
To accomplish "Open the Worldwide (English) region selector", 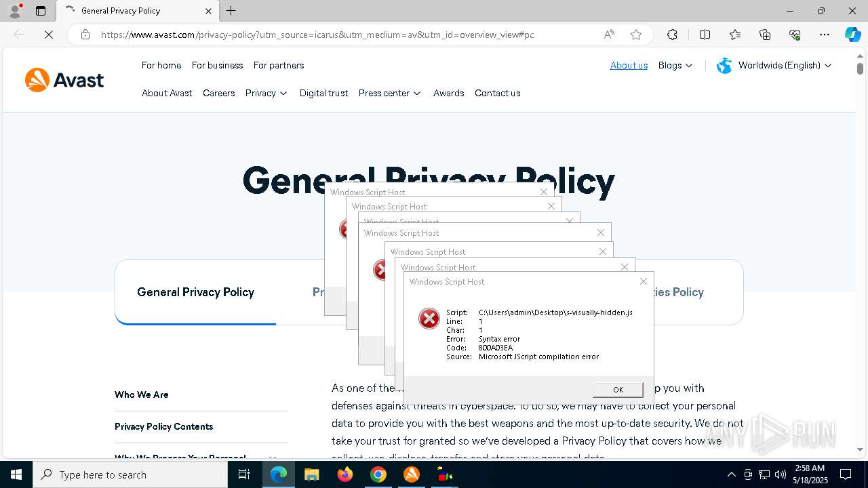I will 774,65.
